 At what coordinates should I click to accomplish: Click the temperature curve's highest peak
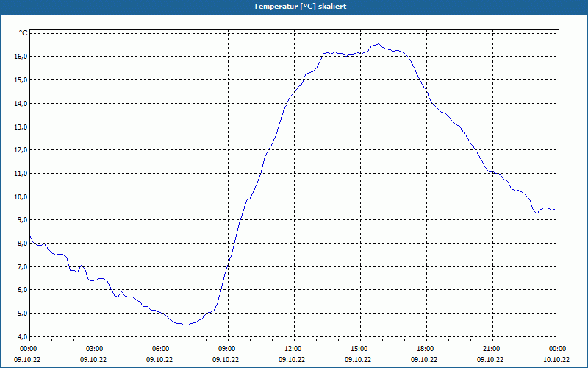(x=379, y=44)
